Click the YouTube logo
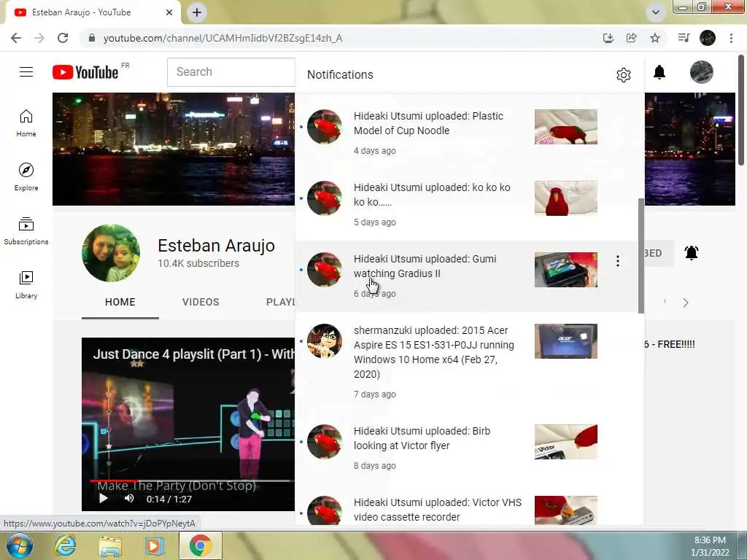Image resolution: width=747 pixels, height=560 pixels. 85,72
